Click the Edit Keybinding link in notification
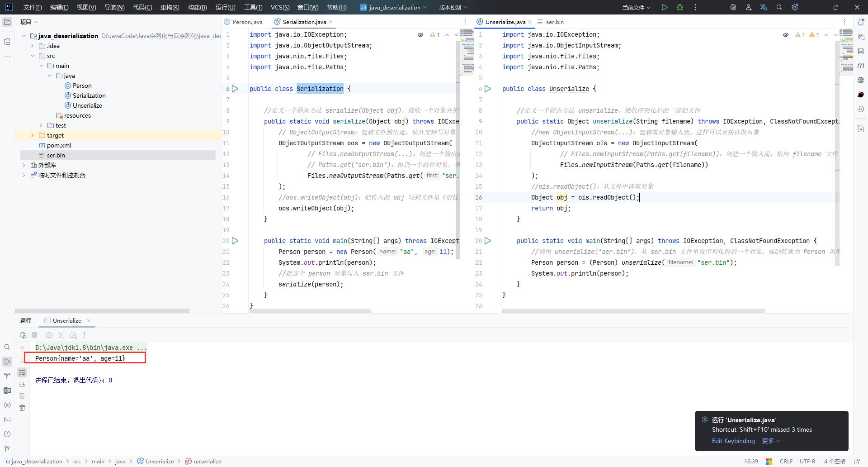Screen dimensions: 868x467 tap(733, 441)
